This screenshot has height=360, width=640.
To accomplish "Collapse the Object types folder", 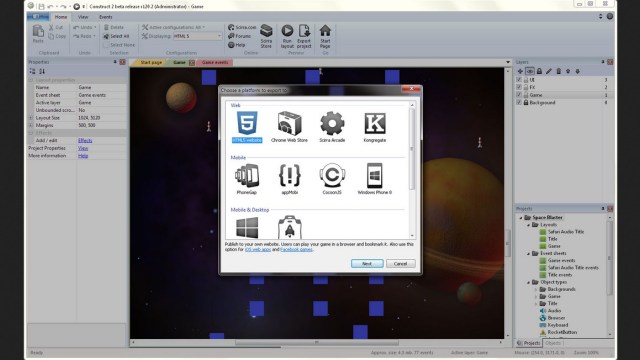I will (529, 282).
